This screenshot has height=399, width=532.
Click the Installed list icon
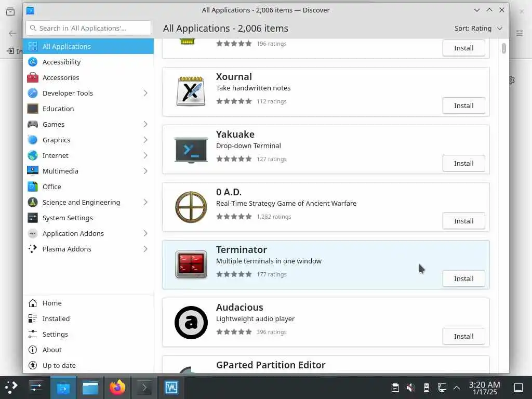33,318
